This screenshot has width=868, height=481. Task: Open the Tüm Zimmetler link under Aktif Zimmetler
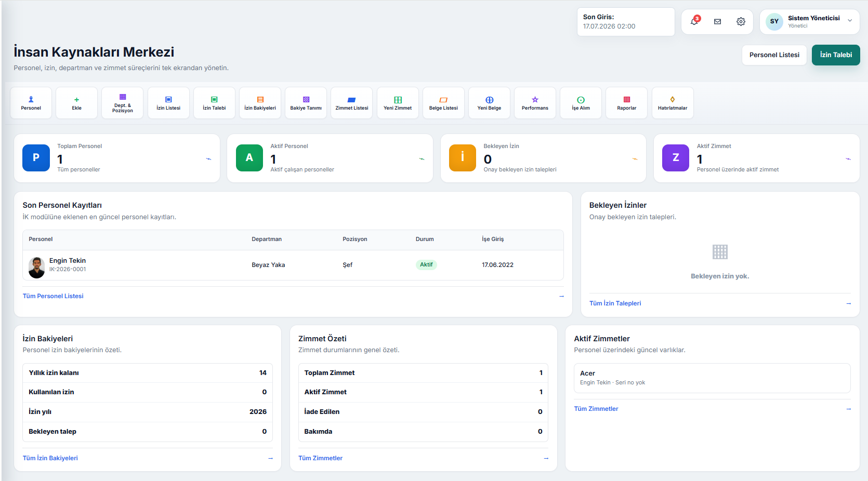[x=596, y=409]
